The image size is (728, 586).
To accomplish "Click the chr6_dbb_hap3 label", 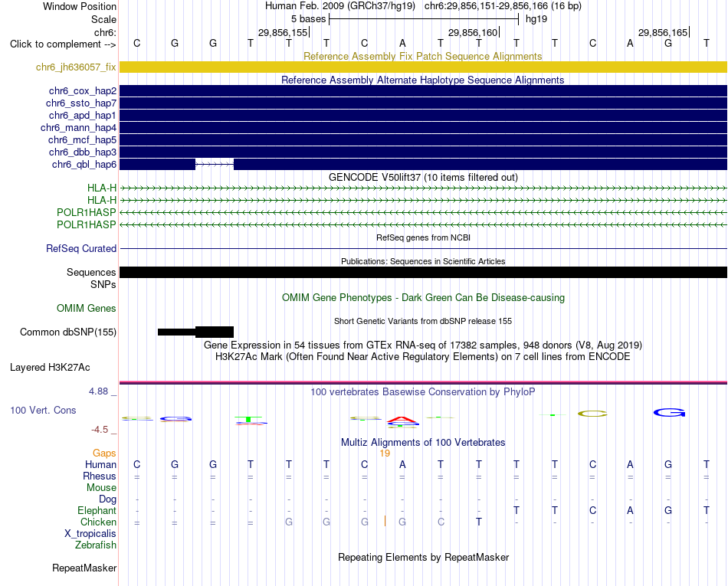I will (x=83, y=152).
